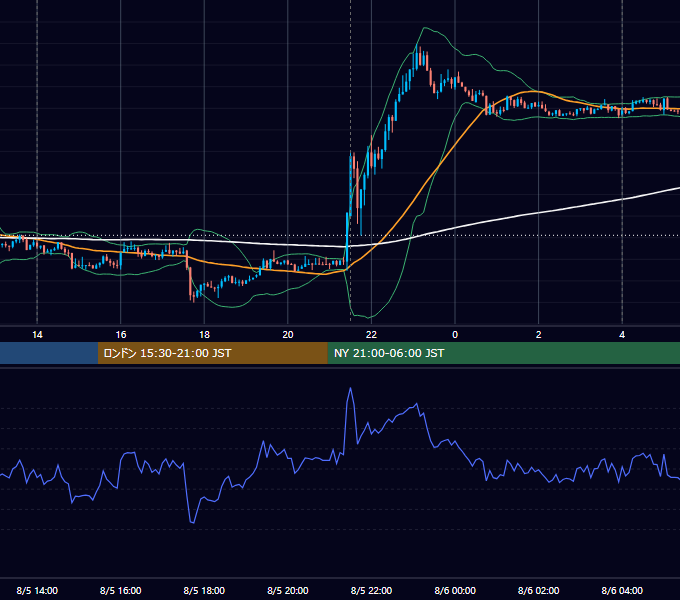This screenshot has width=680, height=600.
Task: Click the 16 hour axis label
Action: click(121, 335)
